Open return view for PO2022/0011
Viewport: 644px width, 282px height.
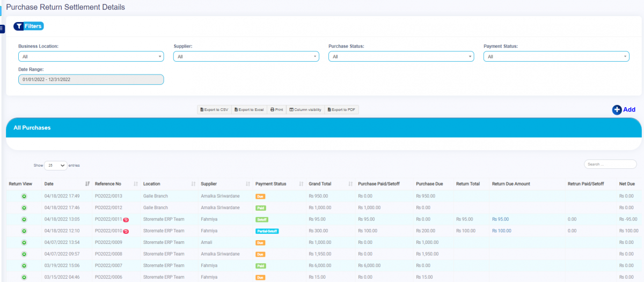coord(24,219)
